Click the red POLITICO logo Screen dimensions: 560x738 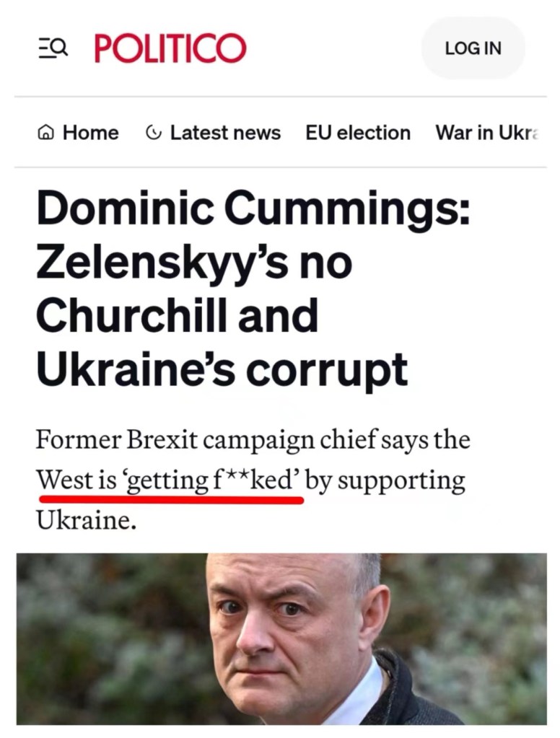tap(170, 48)
